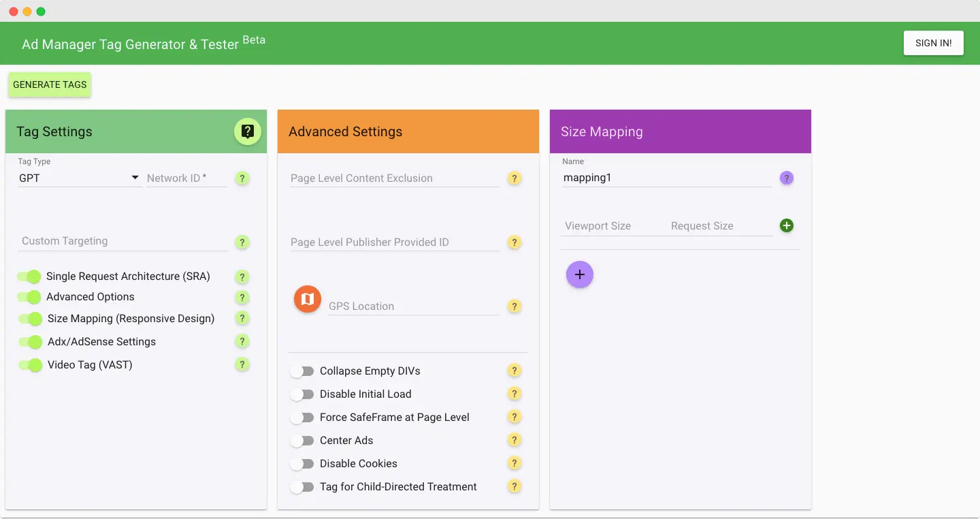Open help for Single Request Architecture
The height and width of the screenshot is (519, 980).
point(242,277)
